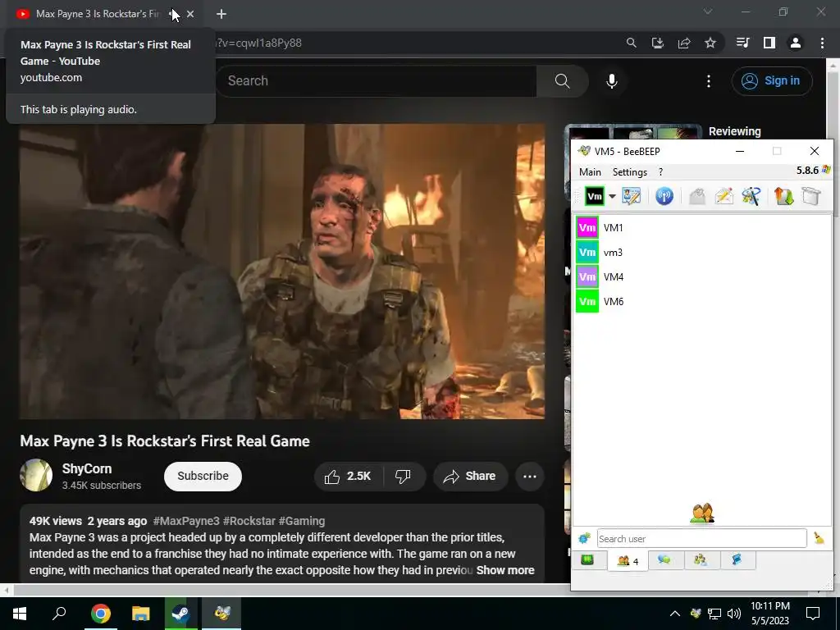Select user VM6 in BeeBEEP list
The width and height of the screenshot is (840, 630).
pos(702,302)
